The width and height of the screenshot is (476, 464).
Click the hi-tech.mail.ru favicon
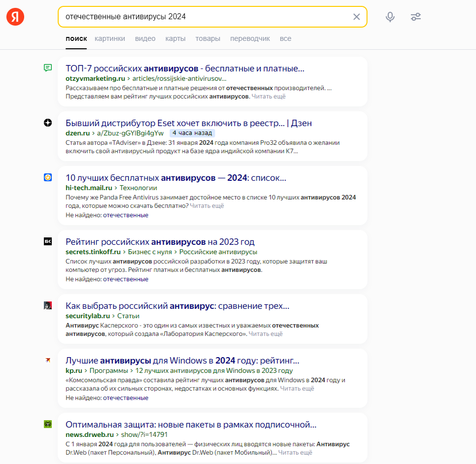pyautogui.click(x=48, y=177)
